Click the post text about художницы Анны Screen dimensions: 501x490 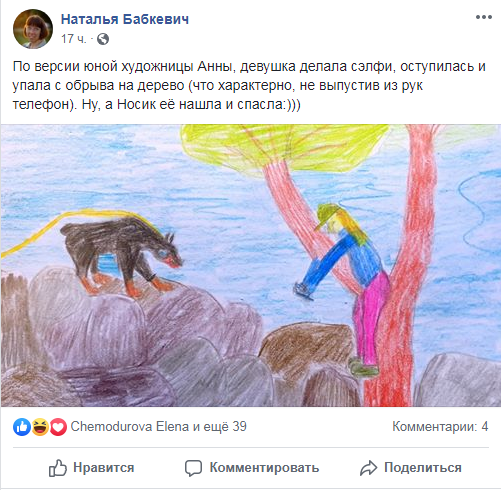pyautogui.click(x=249, y=85)
